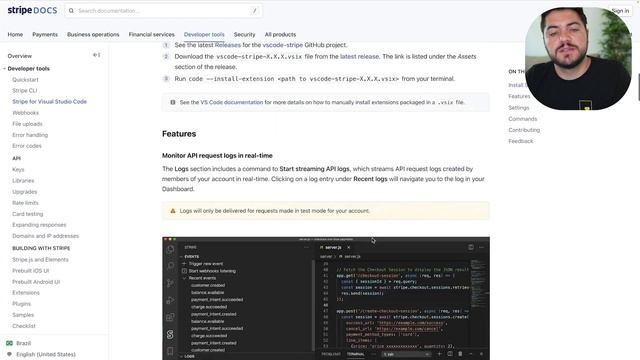
Task: Click the source control icon in the VS Code screenshot
Action: tap(170, 283)
